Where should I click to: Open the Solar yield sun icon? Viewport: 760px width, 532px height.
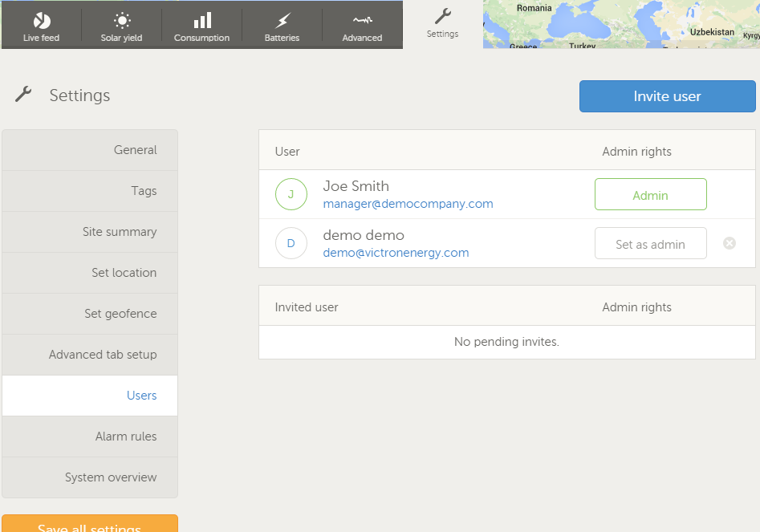click(x=121, y=21)
